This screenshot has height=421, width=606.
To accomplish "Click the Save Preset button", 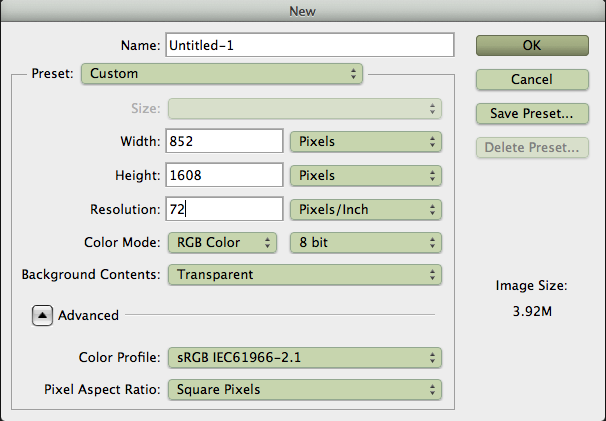I will click(531, 113).
